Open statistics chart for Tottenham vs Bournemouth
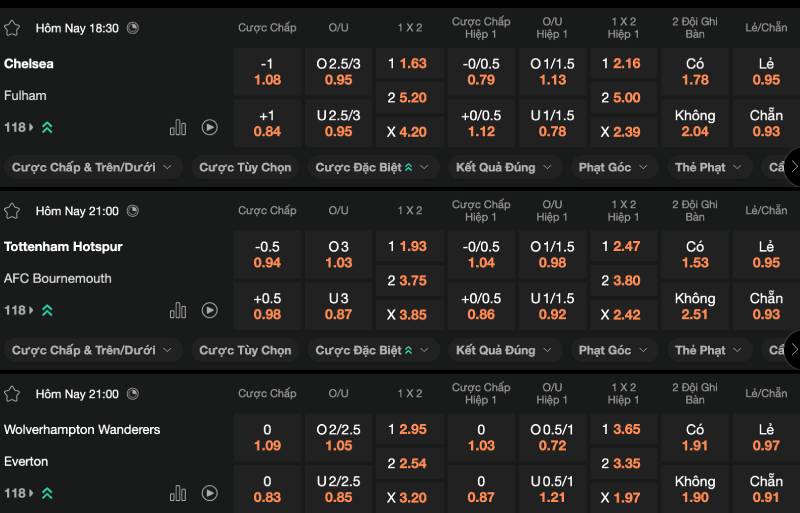This screenshot has height=513, width=800. coord(178,310)
